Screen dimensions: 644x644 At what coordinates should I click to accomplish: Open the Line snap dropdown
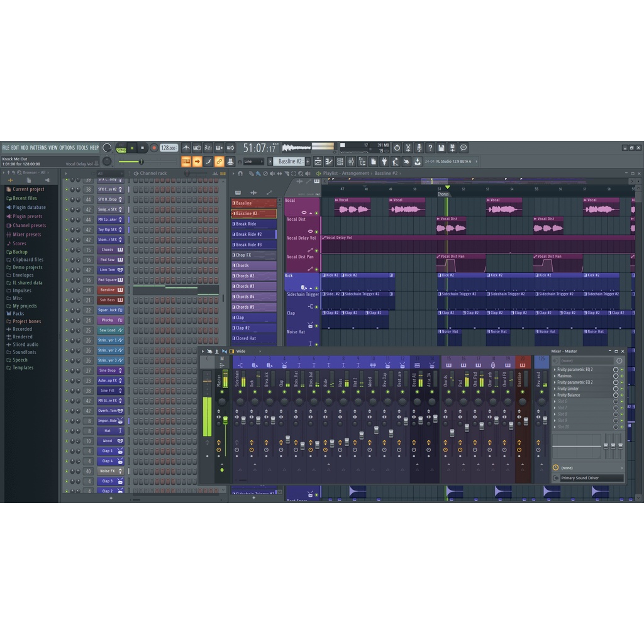pos(253,162)
